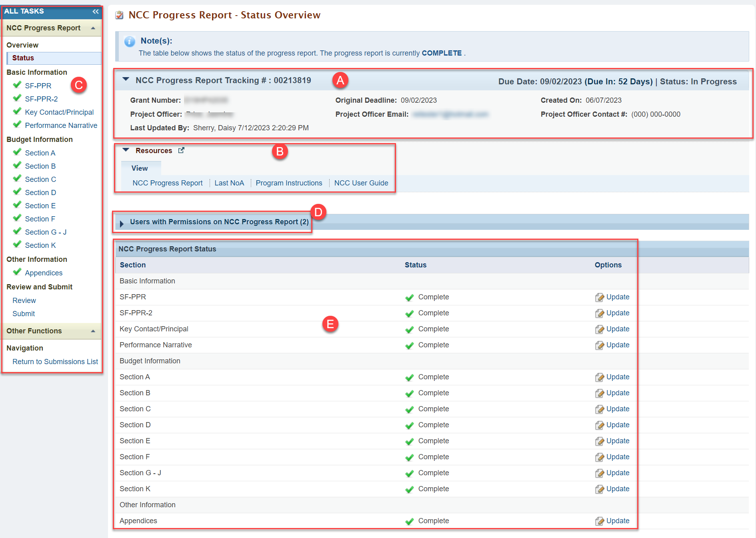Collapse the ALL TASKS sidebar panel
This screenshot has width=756, height=538.
tap(96, 12)
